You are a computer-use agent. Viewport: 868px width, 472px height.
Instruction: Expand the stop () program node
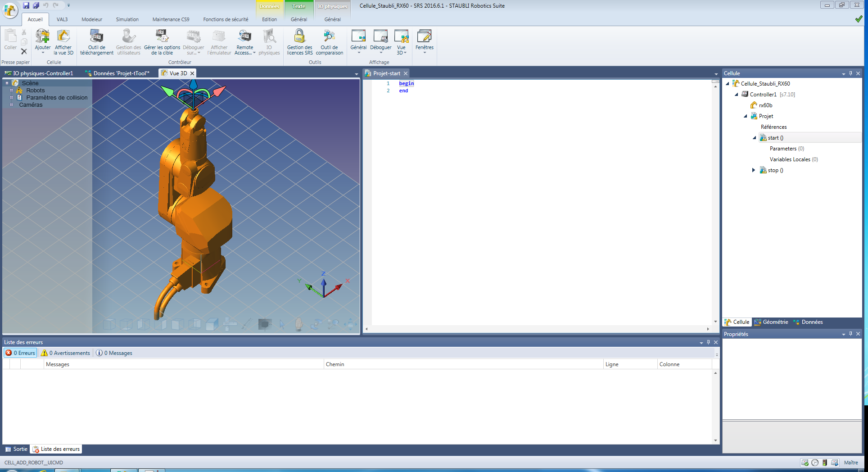tap(754, 170)
